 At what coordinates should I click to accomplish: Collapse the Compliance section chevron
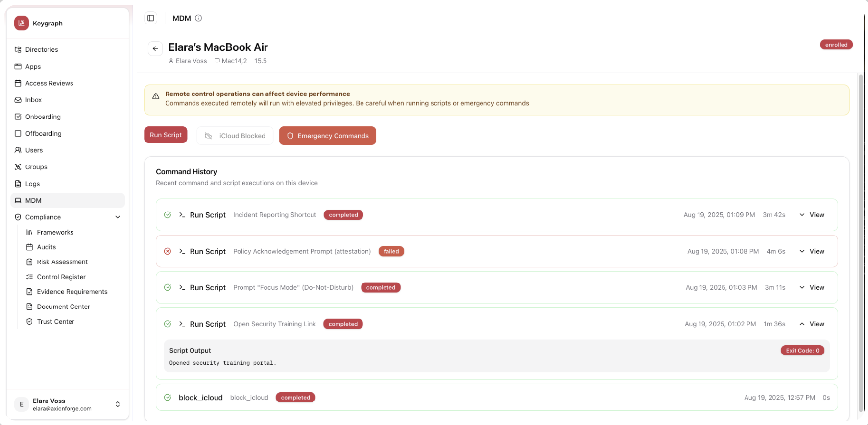118,217
